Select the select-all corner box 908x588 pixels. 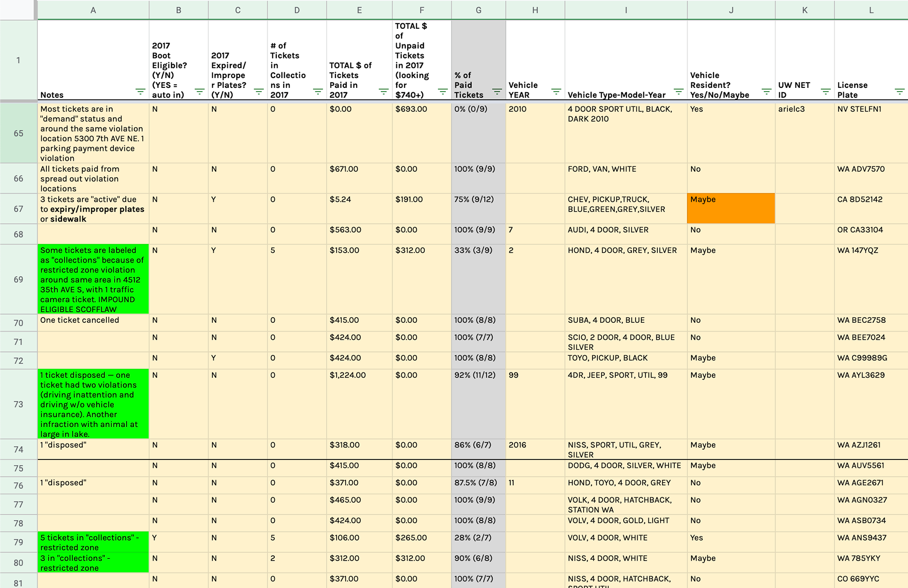[18, 10]
